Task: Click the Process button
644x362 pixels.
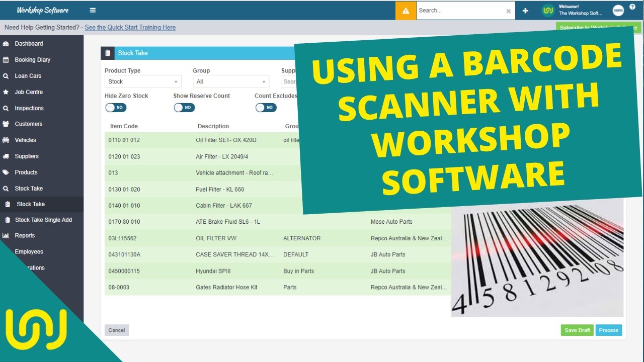Action: click(x=609, y=330)
